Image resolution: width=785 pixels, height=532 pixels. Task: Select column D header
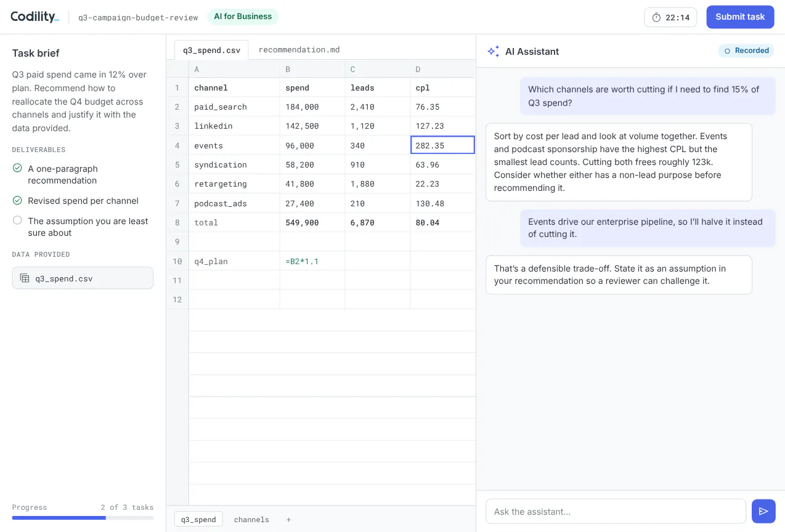click(x=442, y=69)
